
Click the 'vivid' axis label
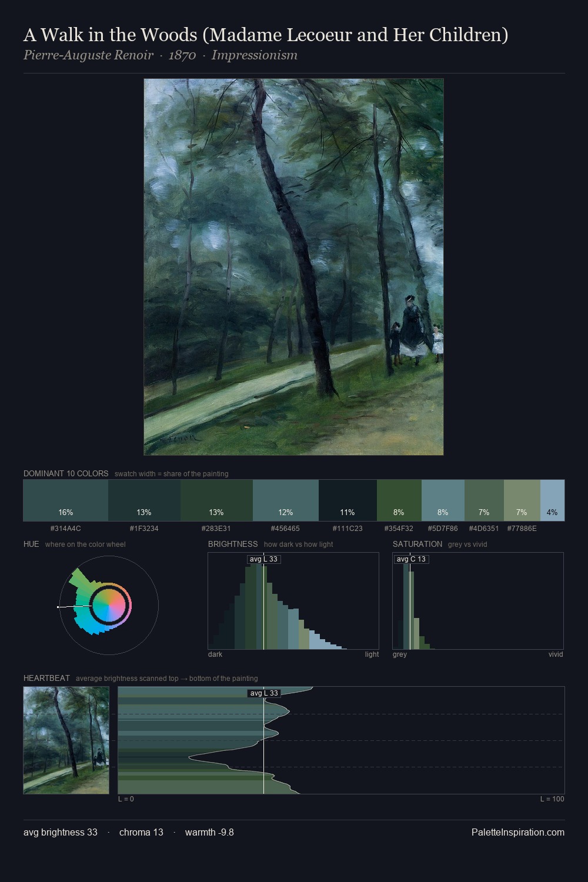[556, 654]
